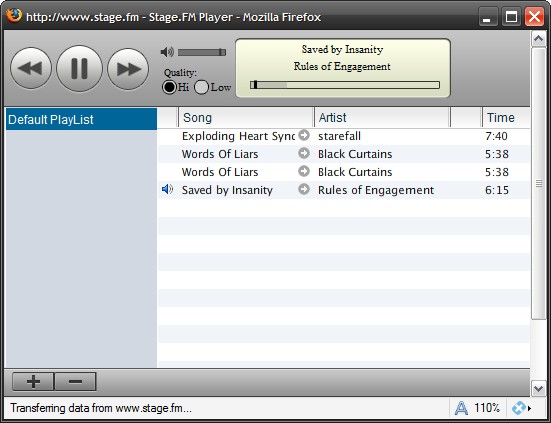
Task: Select Saved by Insanity in the song list
Action: click(x=227, y=190)
